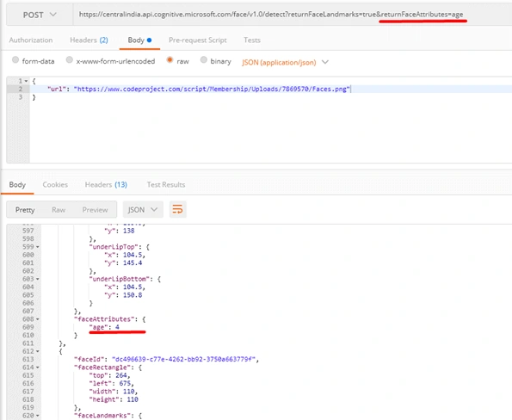Open the Pre-request Script tab
512x420 pixels.
pyautogui.click(x=198, y=40)
